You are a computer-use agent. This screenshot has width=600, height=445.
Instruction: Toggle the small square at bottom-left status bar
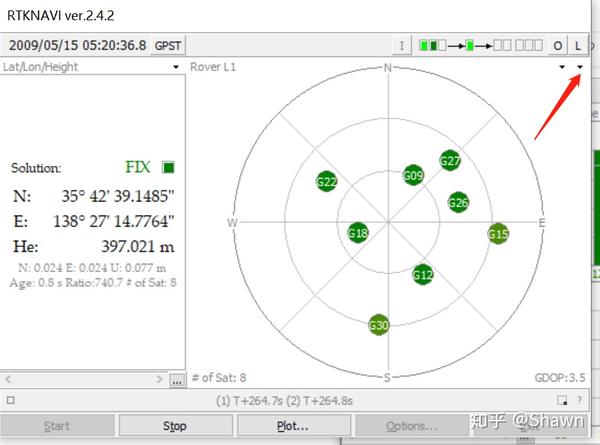[x=11, y=400]
